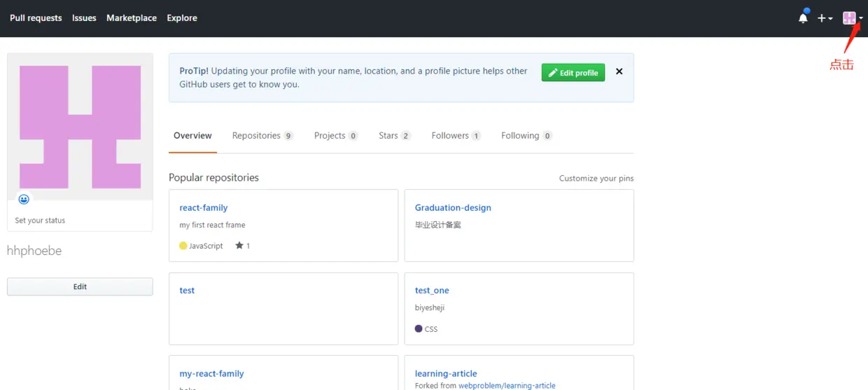Click the biyesheji description text

pyautogui.click(x=430, y=308)
